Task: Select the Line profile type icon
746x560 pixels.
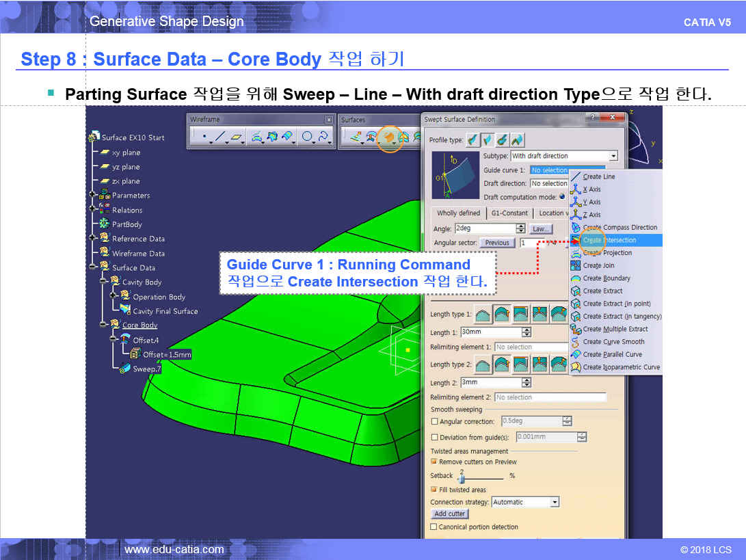Action: pyautogui.click(x=488, y=140)
